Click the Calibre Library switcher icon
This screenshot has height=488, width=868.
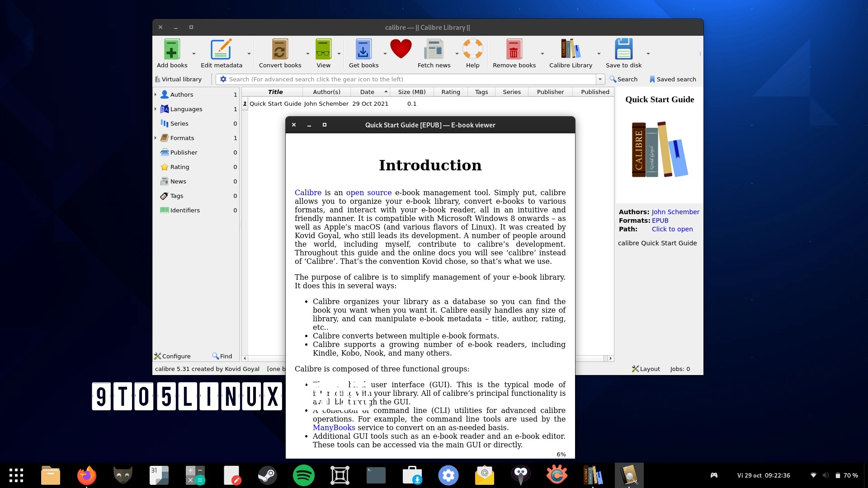pyautogui.click(x=570, y=49)
